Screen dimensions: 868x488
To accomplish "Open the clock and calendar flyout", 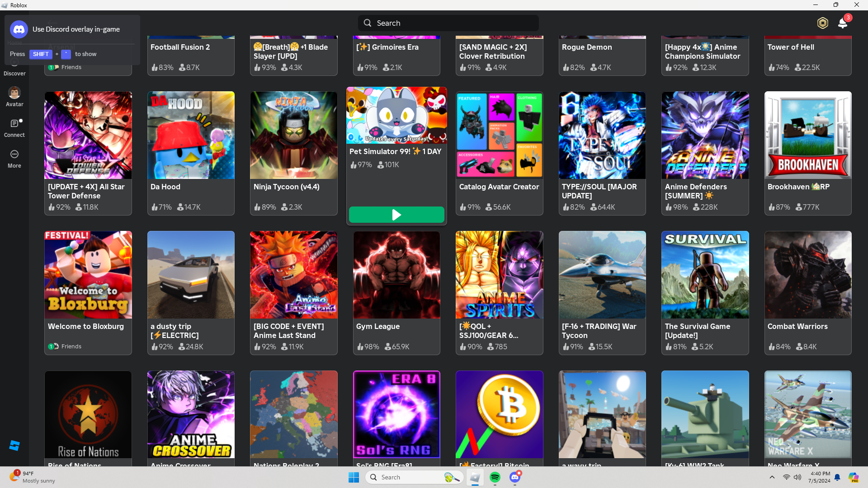I will 820,477.
